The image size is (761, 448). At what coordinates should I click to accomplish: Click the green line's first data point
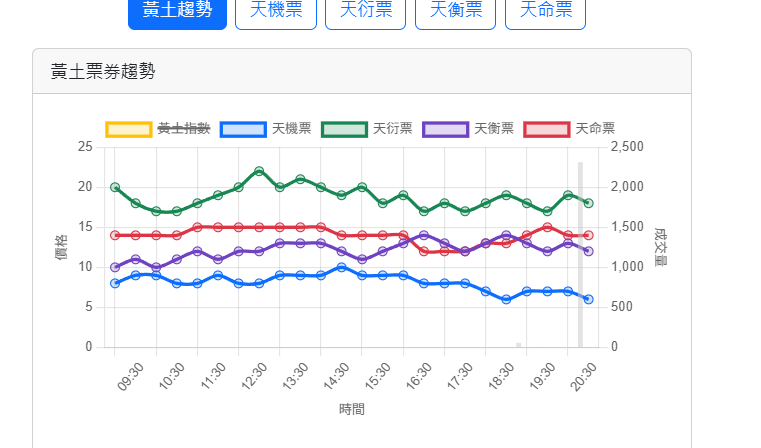(x=115, y=187)
